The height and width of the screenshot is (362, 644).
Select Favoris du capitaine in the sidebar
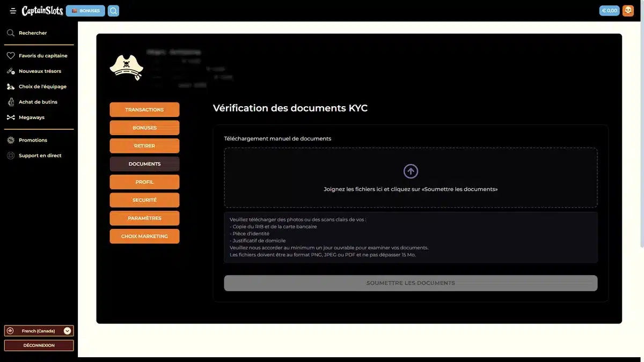[x=42, y=55]
